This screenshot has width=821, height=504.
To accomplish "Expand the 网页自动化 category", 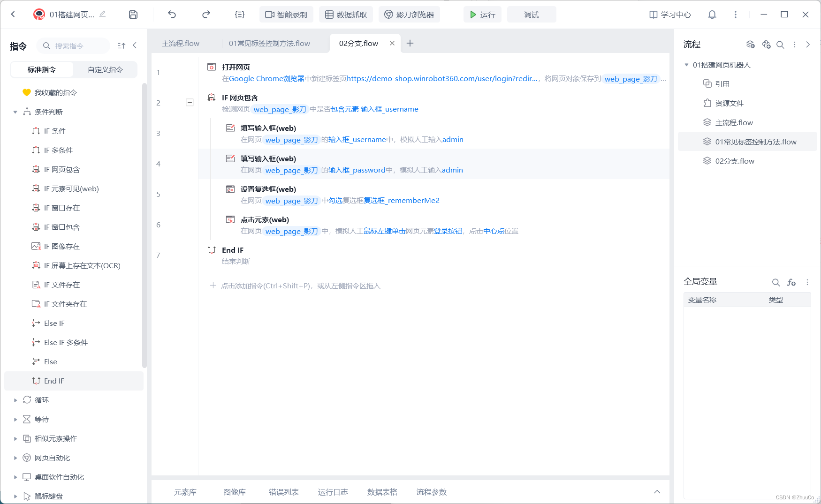I will (15, 458).
